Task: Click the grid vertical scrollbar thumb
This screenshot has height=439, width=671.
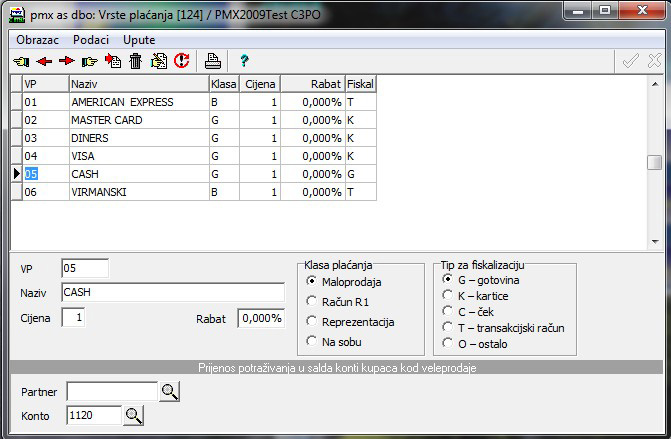Action: (655, 162)
